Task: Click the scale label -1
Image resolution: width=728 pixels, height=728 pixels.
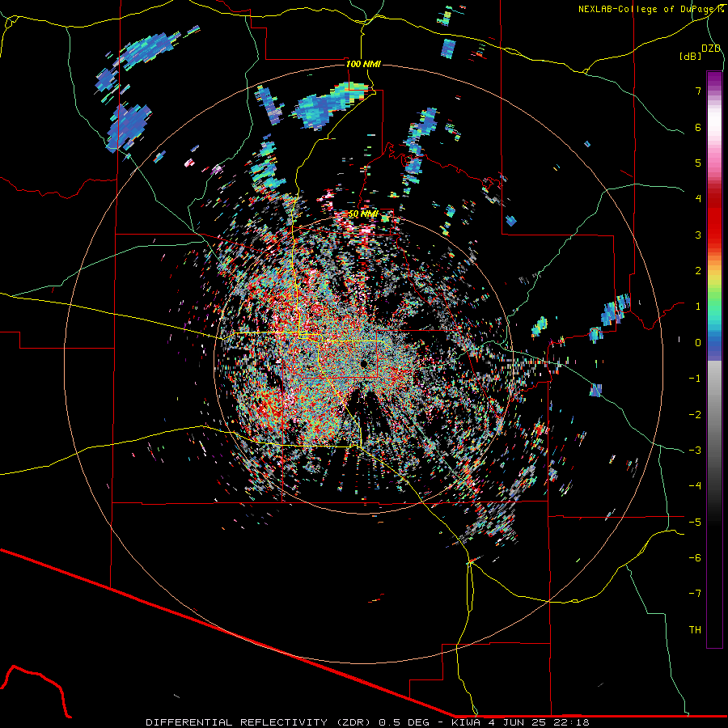Action: [x=695, y=379]
